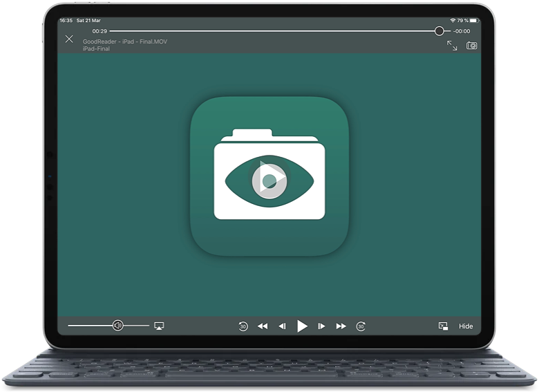
Task: Play the video from the bottom toolbar
Action: click(x=302, y=326)
